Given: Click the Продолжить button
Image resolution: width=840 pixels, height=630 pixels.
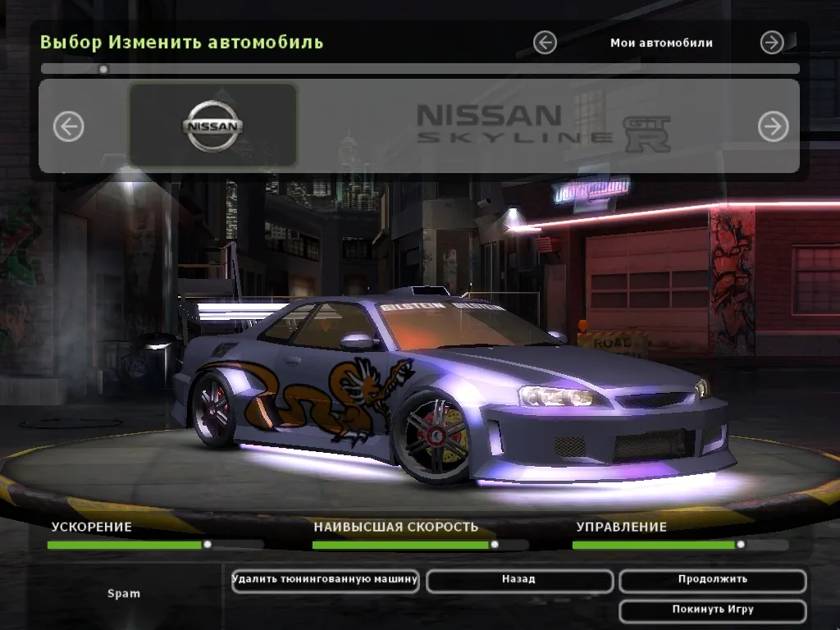Looking at the screenshot, I should (713, 581).
